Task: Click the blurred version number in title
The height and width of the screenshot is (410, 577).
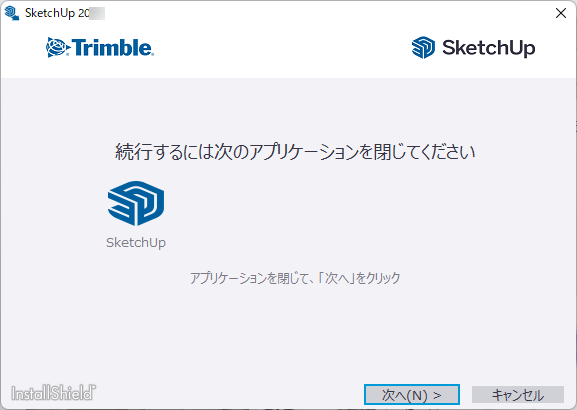Action: point(97,13)
